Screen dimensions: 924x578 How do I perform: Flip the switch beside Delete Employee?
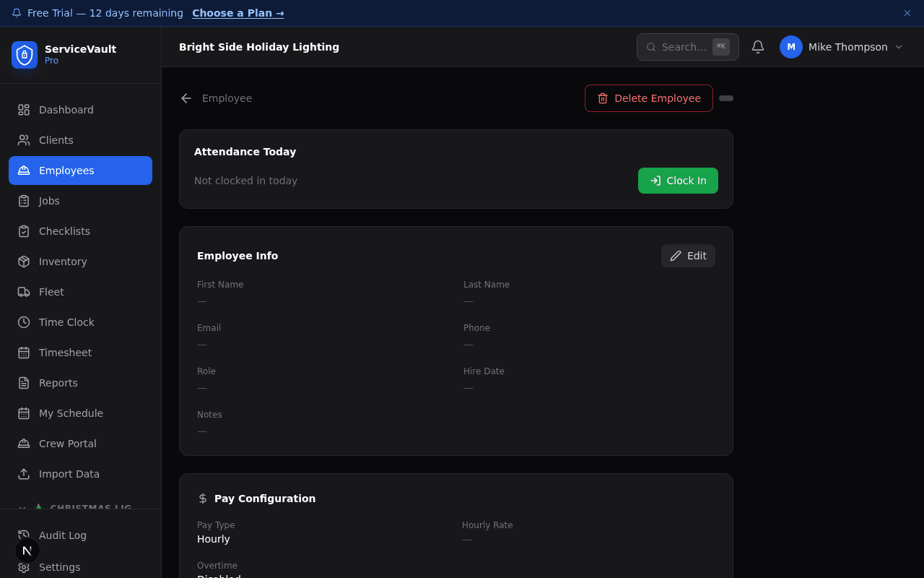(726, 98)
